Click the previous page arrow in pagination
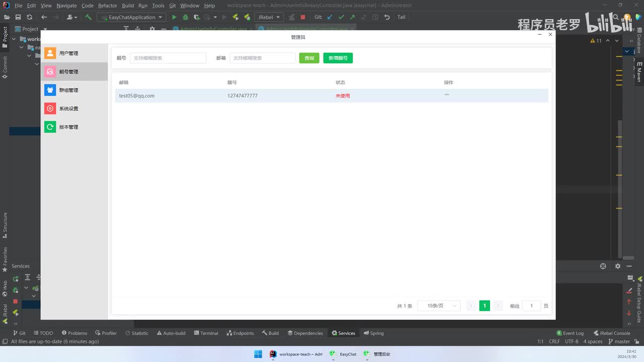 471,306
